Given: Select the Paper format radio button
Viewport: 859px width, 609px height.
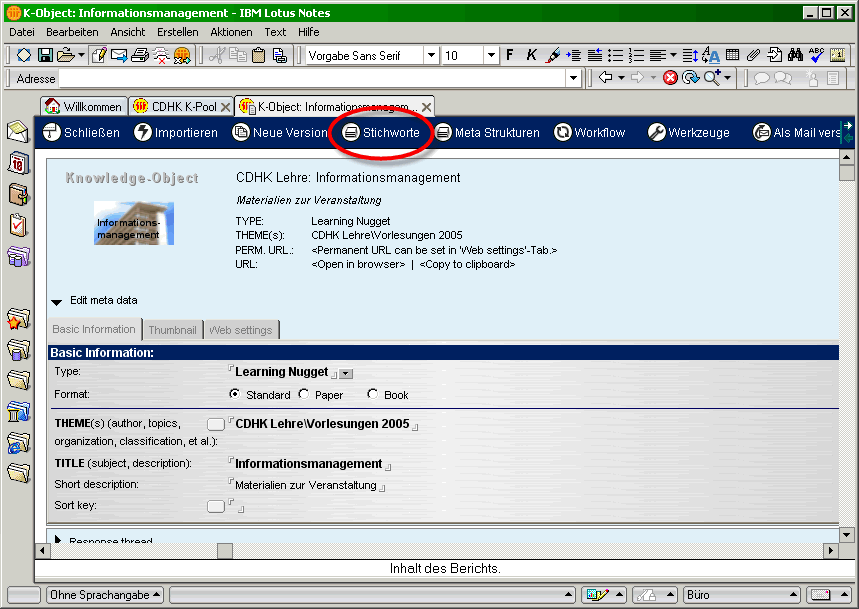Looking at the screenshot, I should (303, 394).
